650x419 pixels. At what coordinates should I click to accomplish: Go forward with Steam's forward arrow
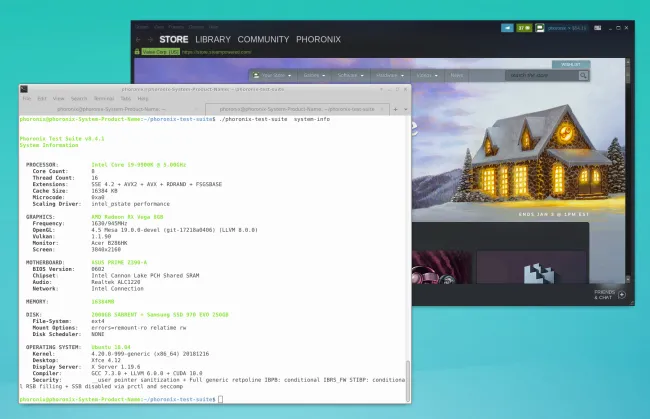150,39
